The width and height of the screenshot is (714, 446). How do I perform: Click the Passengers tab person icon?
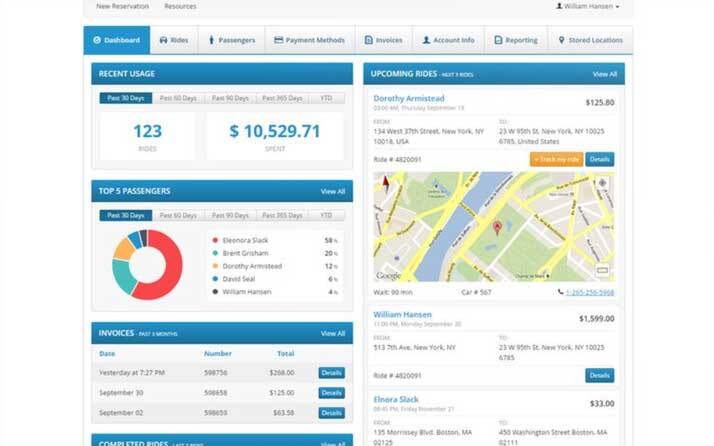pos(211,41)
